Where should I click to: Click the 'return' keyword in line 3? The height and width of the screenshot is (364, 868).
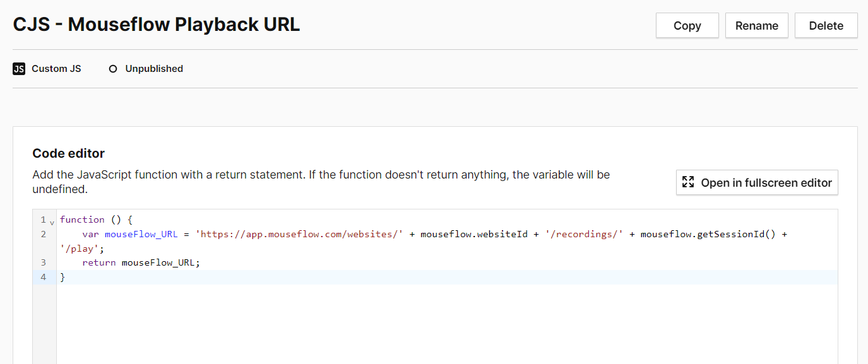click(99, 262)
